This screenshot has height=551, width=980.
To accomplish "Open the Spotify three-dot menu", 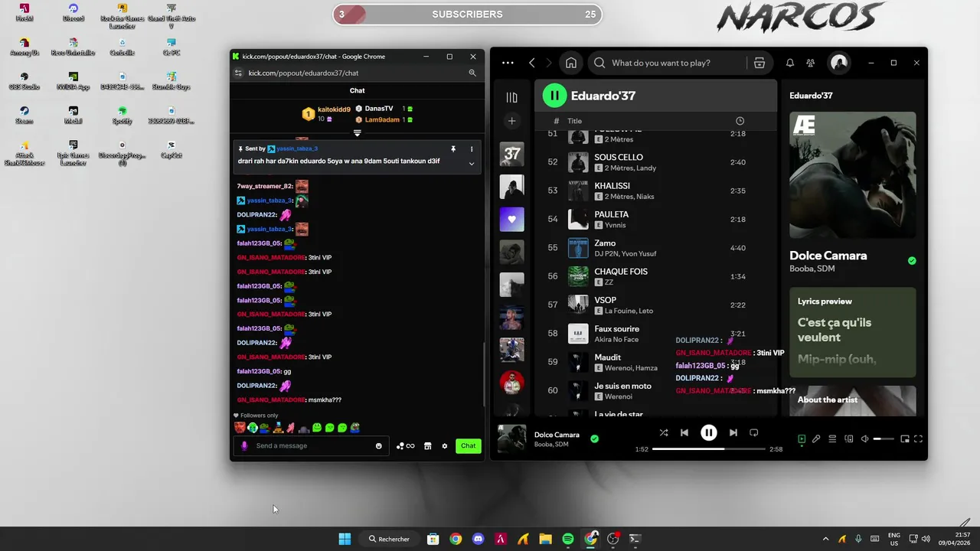I will tap(508, 63).
